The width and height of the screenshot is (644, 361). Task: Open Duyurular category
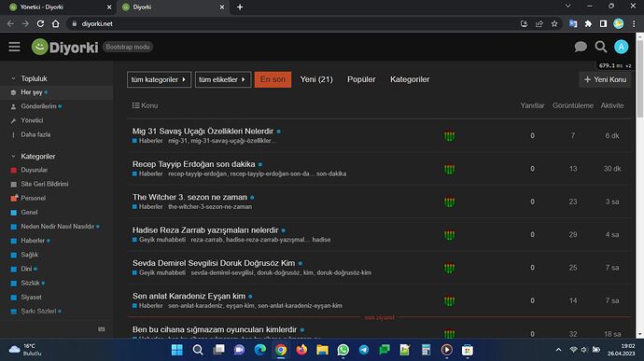coord(35,170)
